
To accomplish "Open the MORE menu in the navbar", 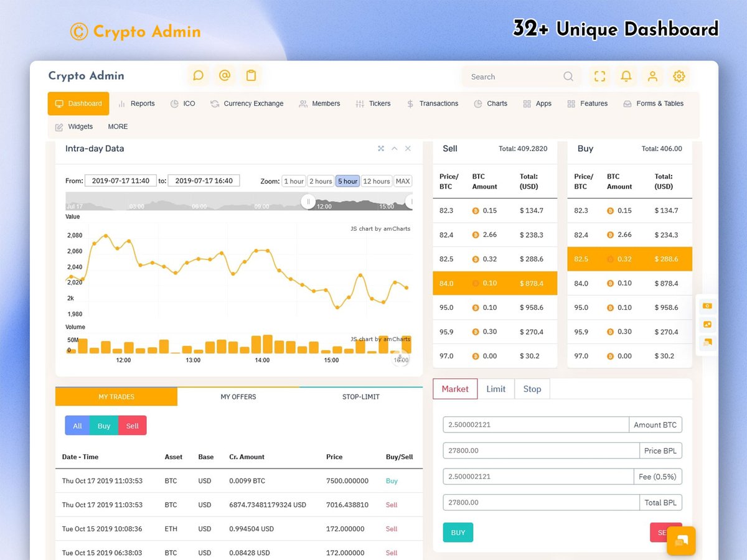I will [x=117, y=126].
